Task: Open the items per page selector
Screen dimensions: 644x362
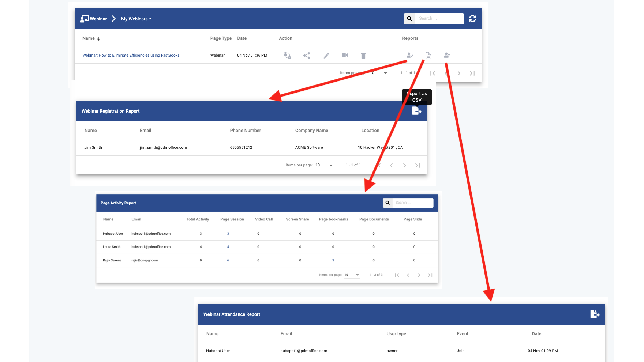Action: [379, 73]
